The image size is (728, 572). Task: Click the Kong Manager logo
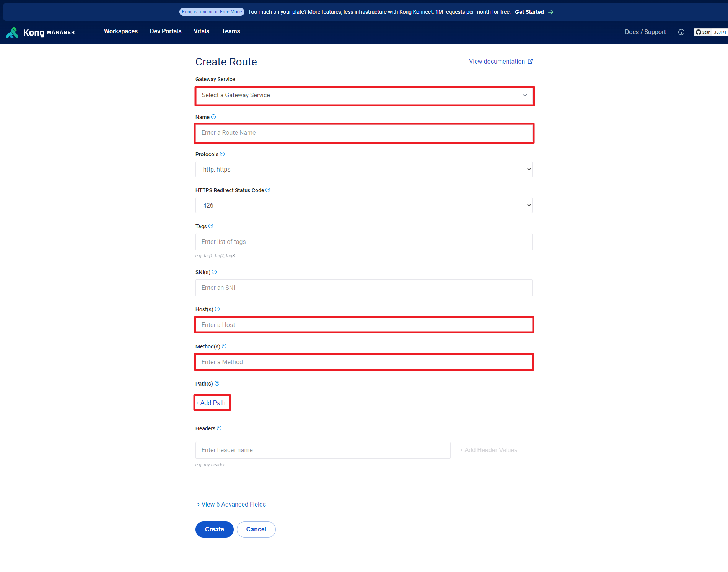(x=41, y=33)
